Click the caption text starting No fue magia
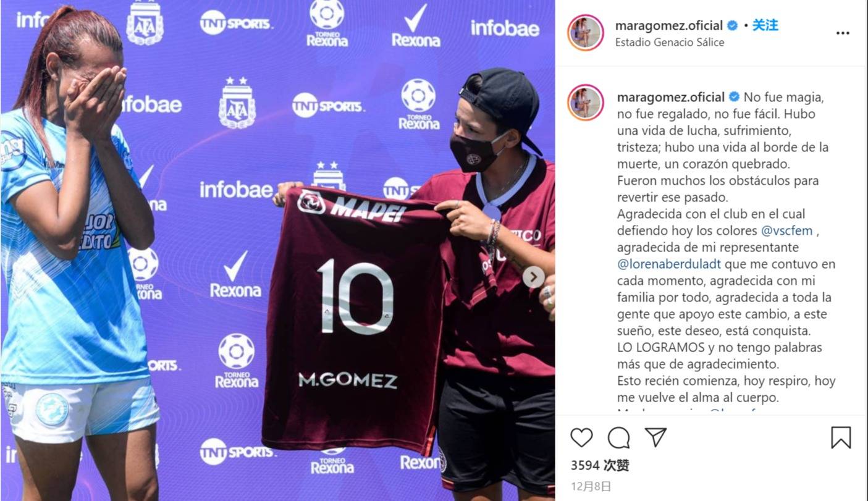Viewport: 868px width, 501px height. point(726,247)
